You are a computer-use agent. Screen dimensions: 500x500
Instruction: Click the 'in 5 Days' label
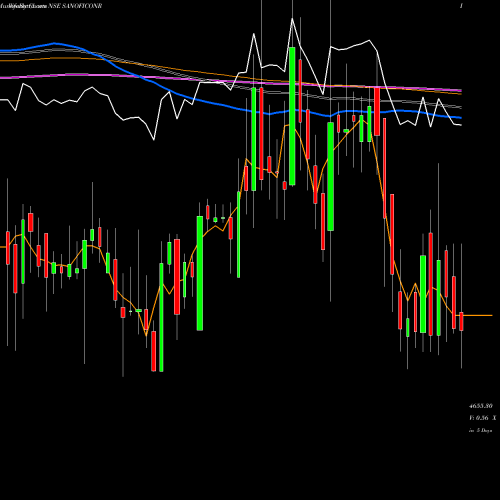480,430
